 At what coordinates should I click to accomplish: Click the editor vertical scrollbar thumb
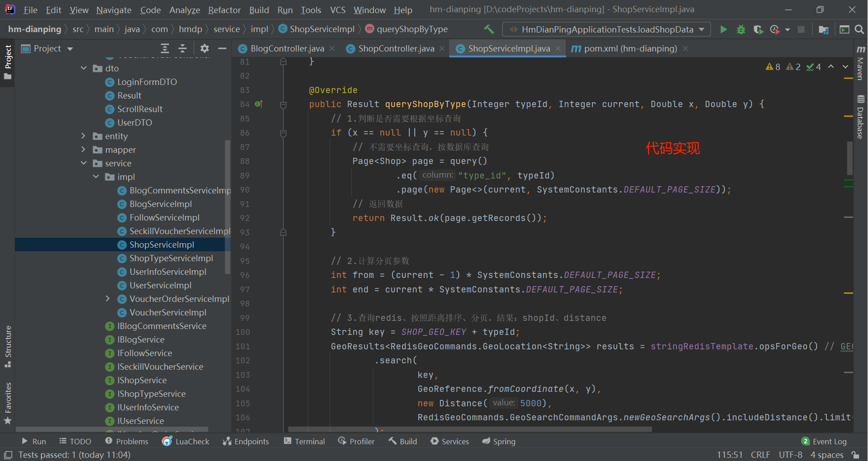[x=849, y=157]
